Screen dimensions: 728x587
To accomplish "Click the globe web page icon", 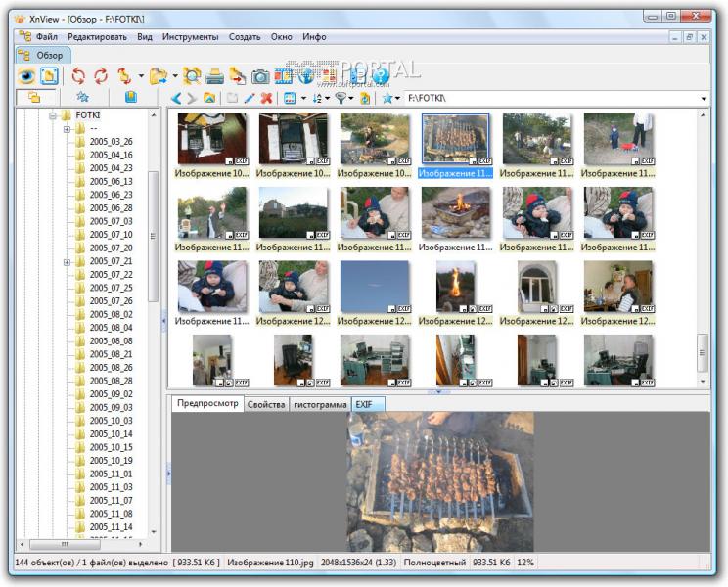I will click(305, 76).
